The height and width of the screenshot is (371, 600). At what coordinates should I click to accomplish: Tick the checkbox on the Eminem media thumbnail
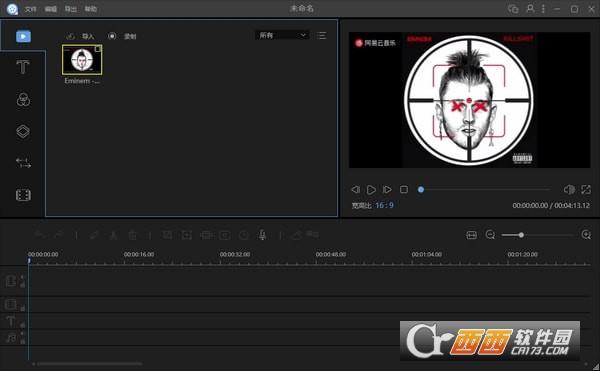98,49
